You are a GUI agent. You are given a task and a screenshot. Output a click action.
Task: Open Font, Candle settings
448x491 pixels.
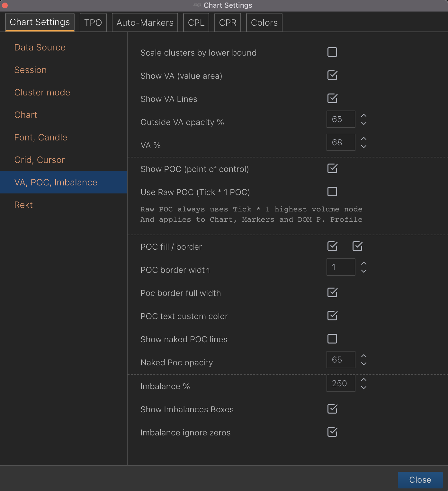pyautogui.click(x=64, y=137)
